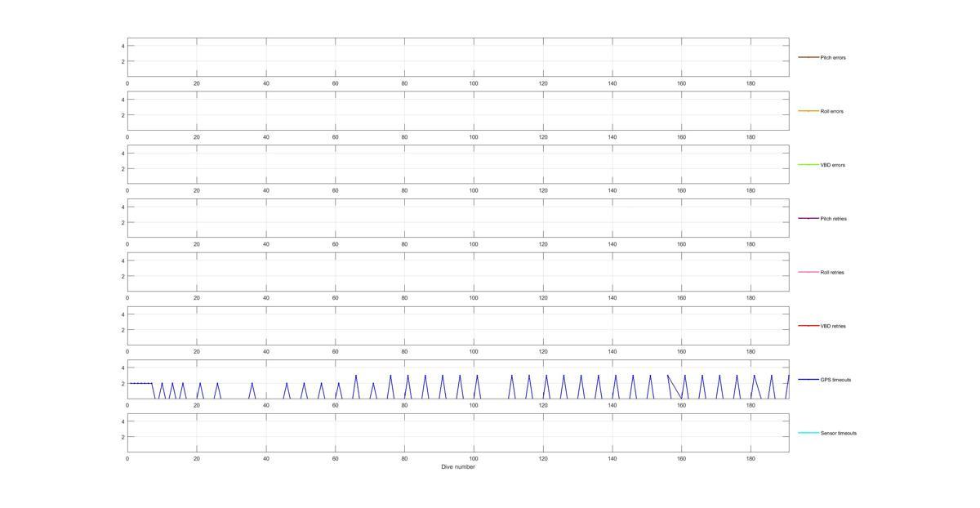Click the Pitch retries legend label
Viewport: 980px width, 508px height.
(x=833, y=219)
